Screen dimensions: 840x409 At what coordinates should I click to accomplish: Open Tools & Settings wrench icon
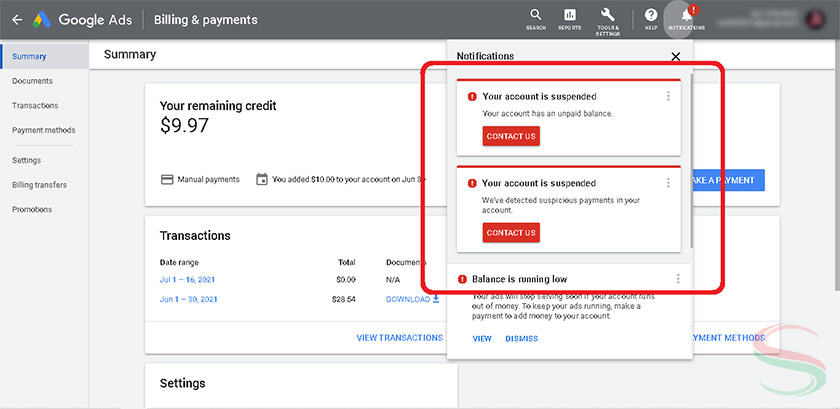point(608,16)
